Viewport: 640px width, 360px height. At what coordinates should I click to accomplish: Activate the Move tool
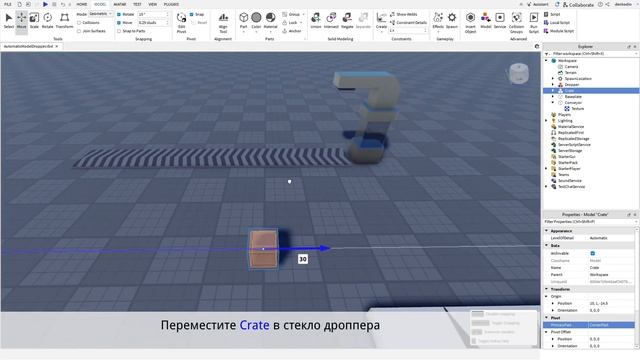[21, 21]
